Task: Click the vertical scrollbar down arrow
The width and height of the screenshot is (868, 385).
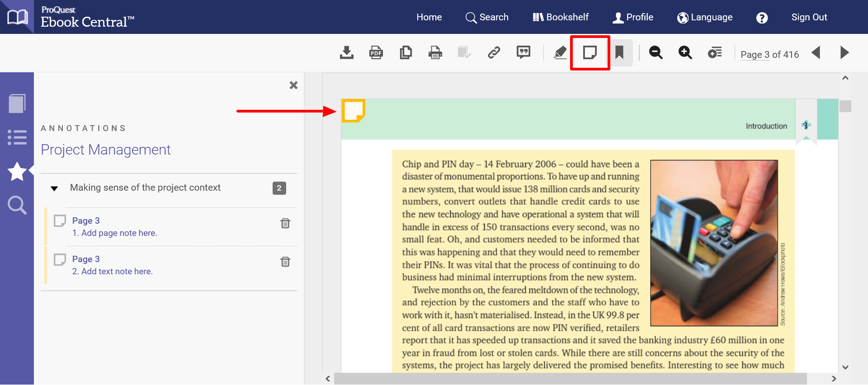Action: (x=845, y=367)
